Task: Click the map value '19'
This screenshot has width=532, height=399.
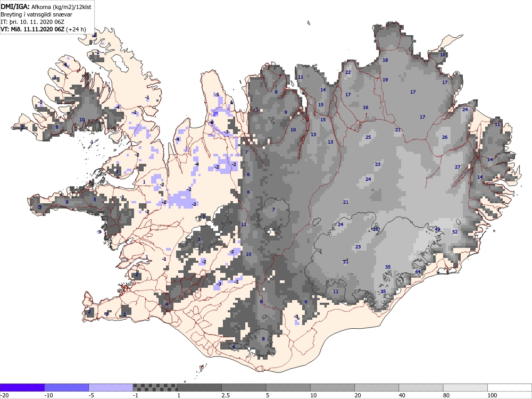Action: tap(385, 80)
